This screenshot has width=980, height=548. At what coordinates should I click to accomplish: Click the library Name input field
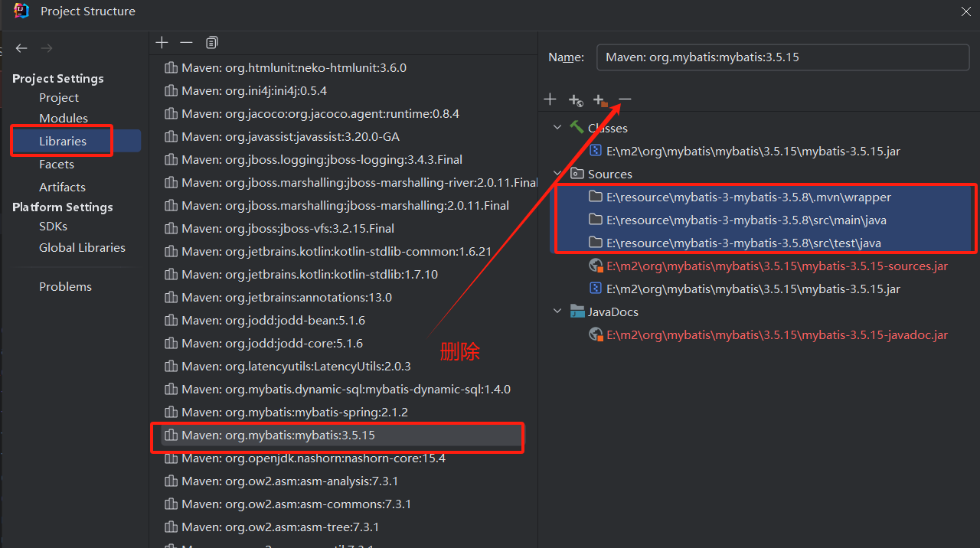pyautogui.click(x=782, y=57)
